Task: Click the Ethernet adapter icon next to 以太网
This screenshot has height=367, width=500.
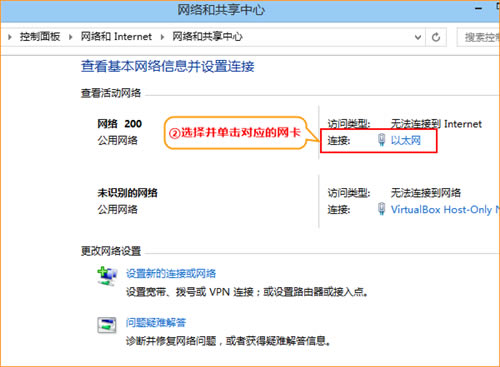Action: point(382,140)
